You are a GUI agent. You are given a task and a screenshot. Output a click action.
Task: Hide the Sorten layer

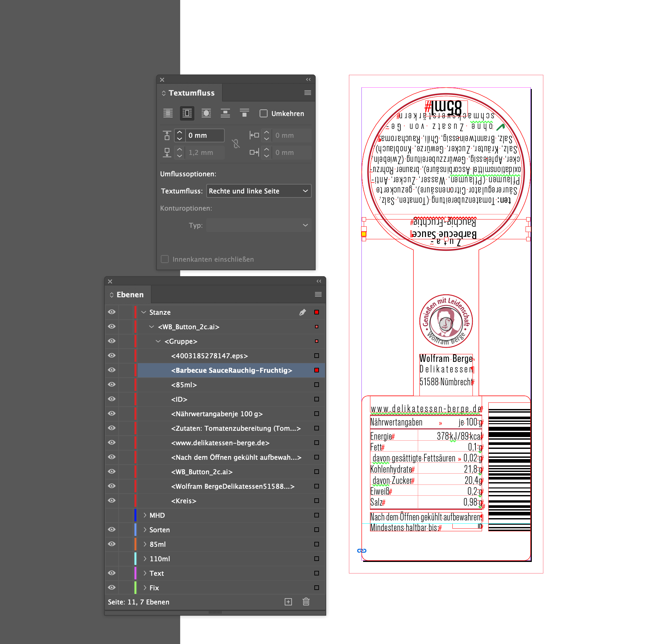[x=112, y=530]
